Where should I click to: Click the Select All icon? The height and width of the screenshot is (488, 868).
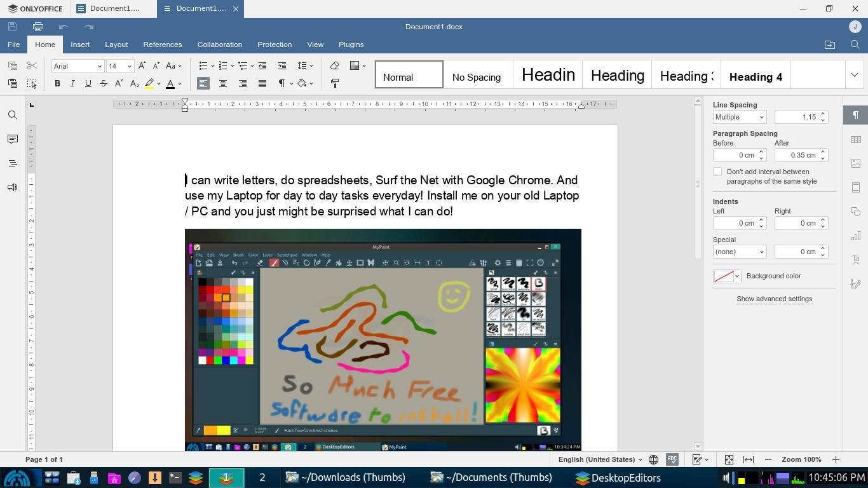pos(32,83)
